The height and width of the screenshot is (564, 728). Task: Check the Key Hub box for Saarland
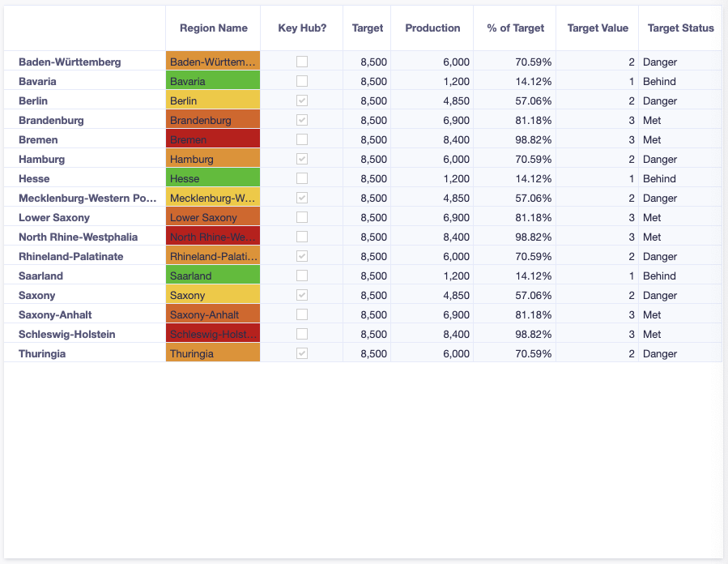point(302,276)
